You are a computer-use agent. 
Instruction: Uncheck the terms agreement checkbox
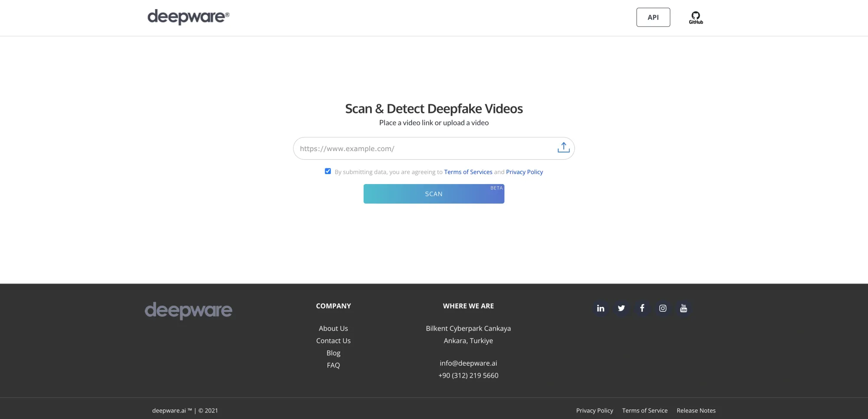point(328,171)
